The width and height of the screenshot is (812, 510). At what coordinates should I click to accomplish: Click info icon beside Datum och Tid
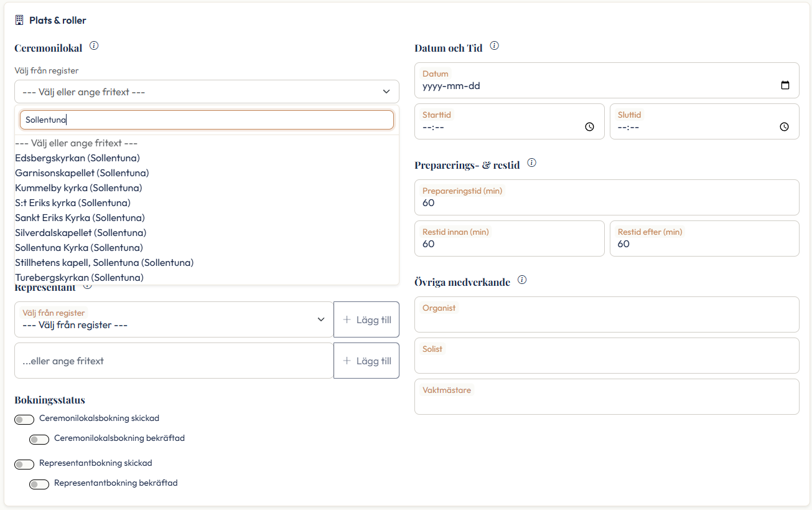click(x=495, y=45)
